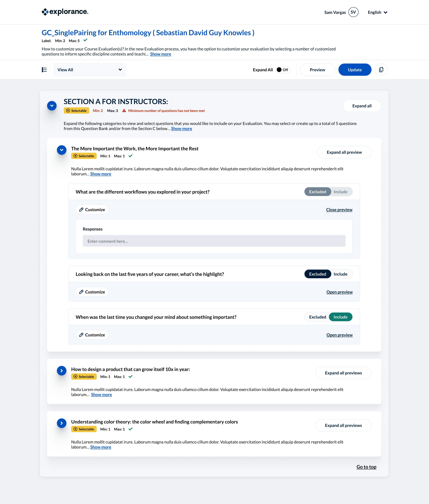Toggle the Expand All switch on
Viewport: 429px width, 504px height.
click(283, 70)
